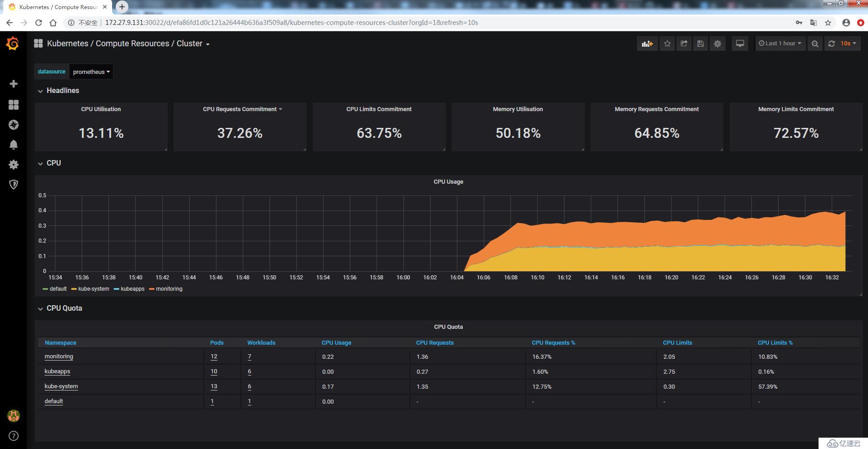
Task: Sort table by CPU Requests % column
Action: (x=553, y=343)
